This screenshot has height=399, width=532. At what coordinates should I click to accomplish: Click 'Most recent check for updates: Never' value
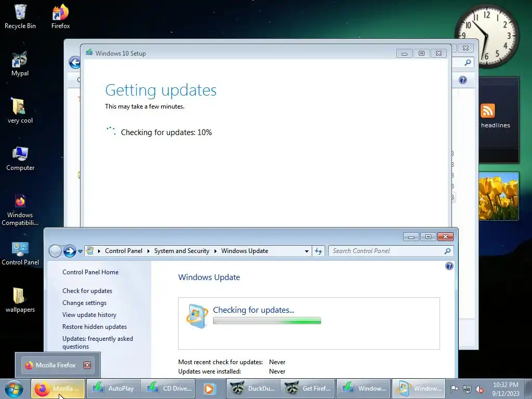[x=277, y=362]
